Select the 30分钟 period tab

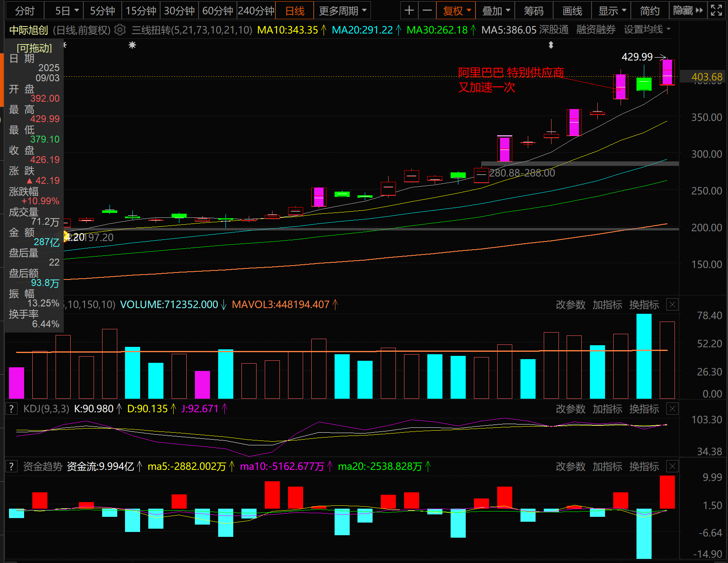click(x=179, y=11)
